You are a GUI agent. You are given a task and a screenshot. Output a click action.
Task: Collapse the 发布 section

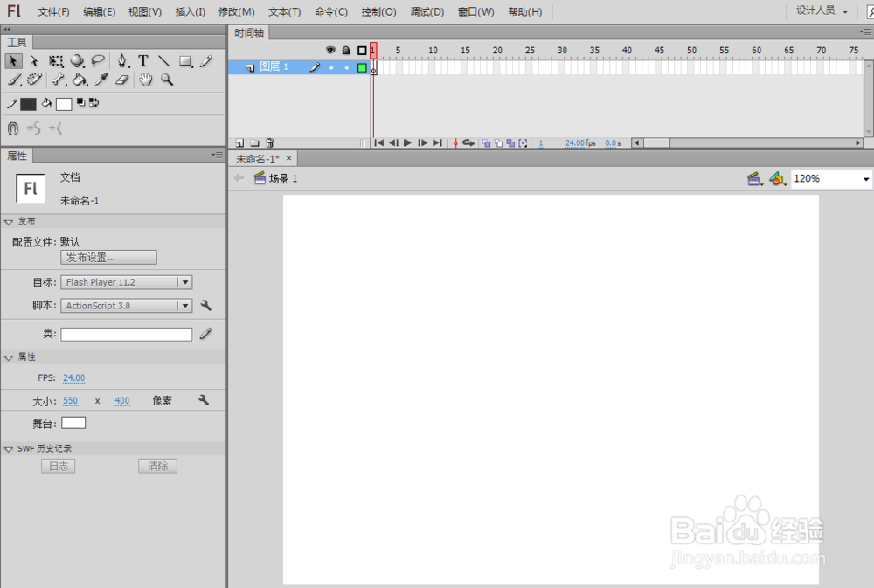9,222
